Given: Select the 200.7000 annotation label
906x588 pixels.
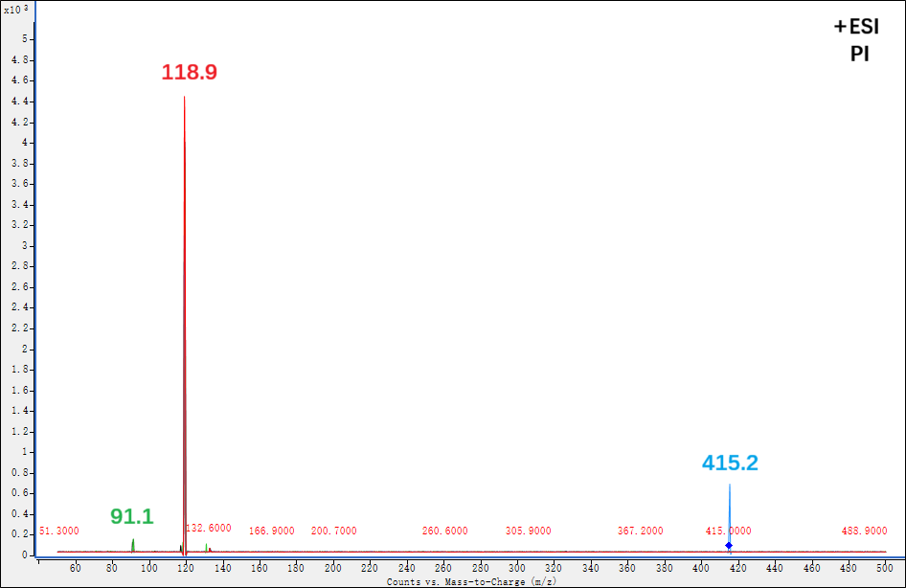Looking at the screenshot, I should (333, 531).
